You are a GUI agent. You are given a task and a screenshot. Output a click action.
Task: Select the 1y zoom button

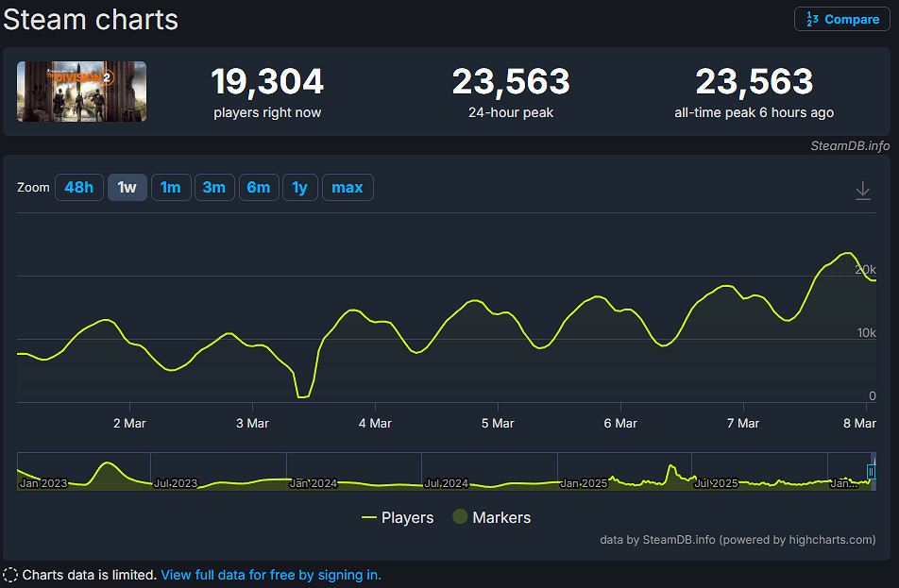(299, 188)
